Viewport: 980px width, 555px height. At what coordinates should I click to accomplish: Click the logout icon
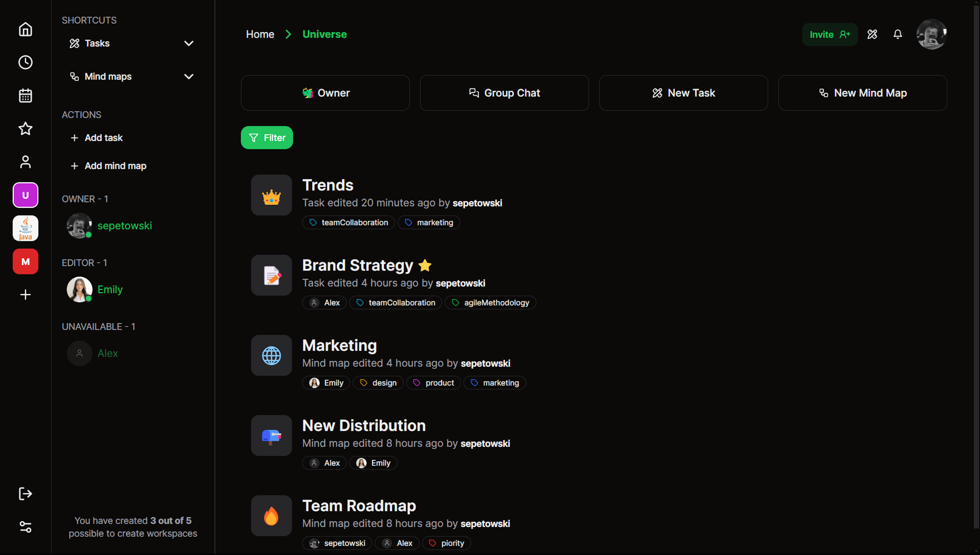[x=26, y=494]
